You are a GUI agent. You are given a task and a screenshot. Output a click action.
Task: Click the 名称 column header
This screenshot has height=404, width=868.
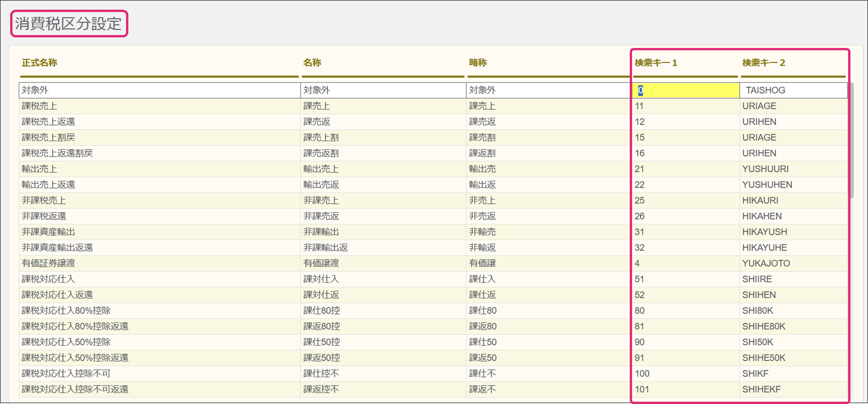(x=312, y=63)
